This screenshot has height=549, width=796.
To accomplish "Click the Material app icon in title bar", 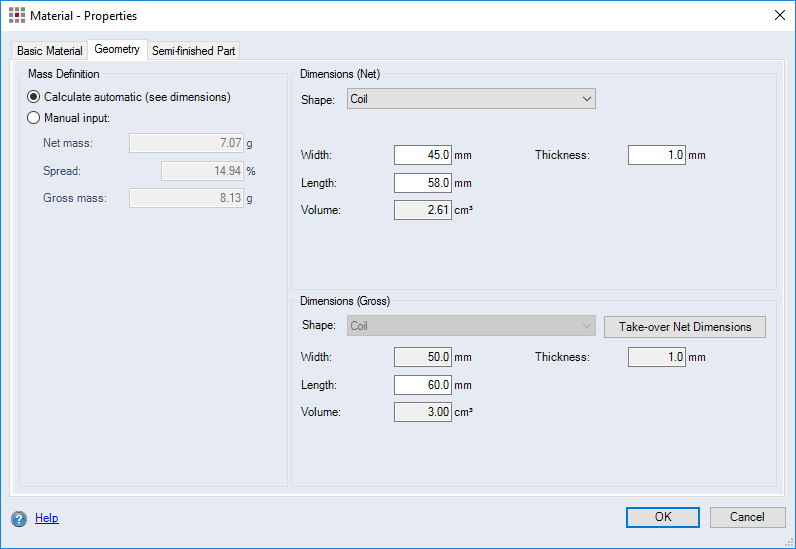I will pyautogui.click(x=17, y=16).
